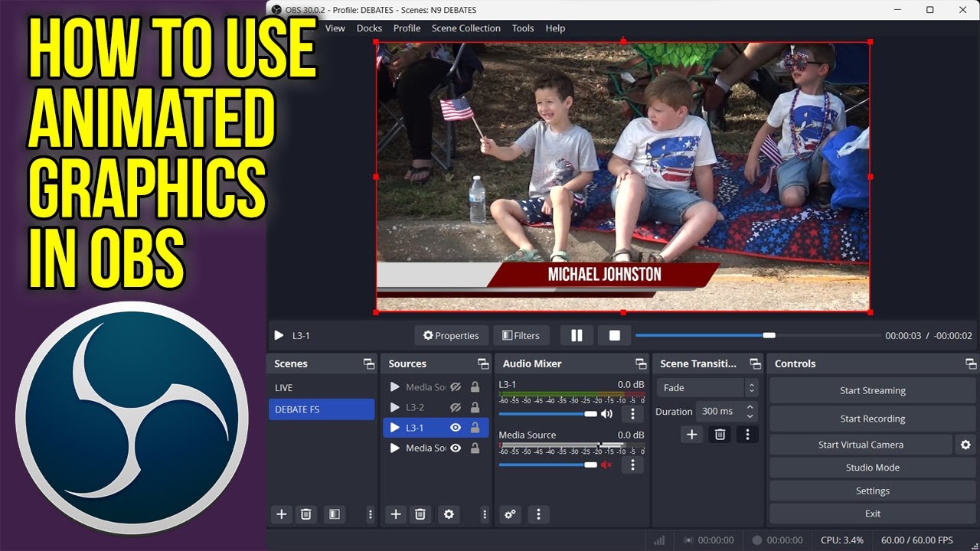Open the Docks menu
Image resolution: width=980 pixels, height=551 pixels.
(369, 28)
